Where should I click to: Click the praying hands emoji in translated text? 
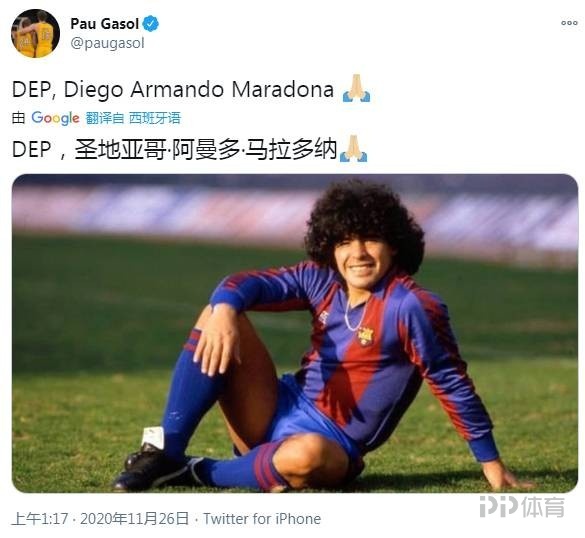click(353, 149)
